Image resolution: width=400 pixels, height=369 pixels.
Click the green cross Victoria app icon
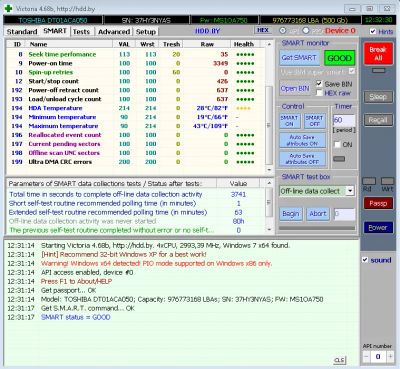(8, 8)
